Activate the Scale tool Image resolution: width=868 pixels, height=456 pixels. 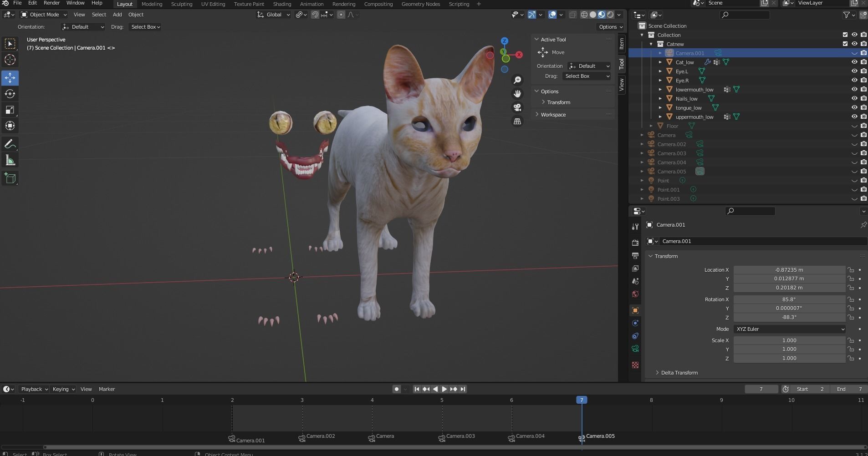pos(10,110)
